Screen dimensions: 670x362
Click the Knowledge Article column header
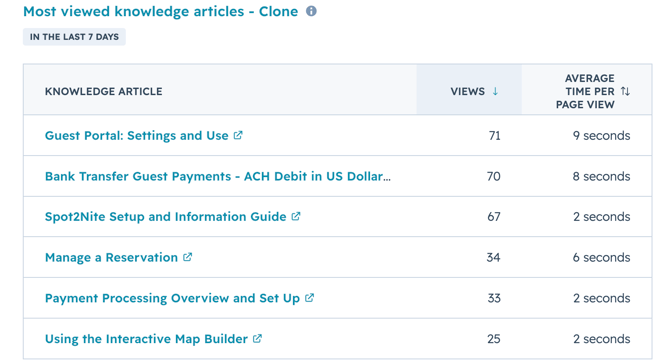point(103,91)
